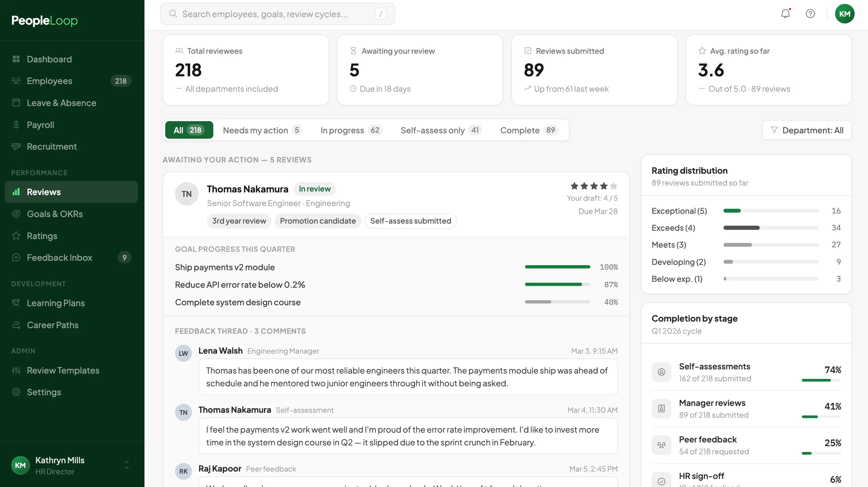Image resolution: width=868 pixels, height=487 pixels.
Task: Click the Payroll dollar icon
Action: click(16, 125)
